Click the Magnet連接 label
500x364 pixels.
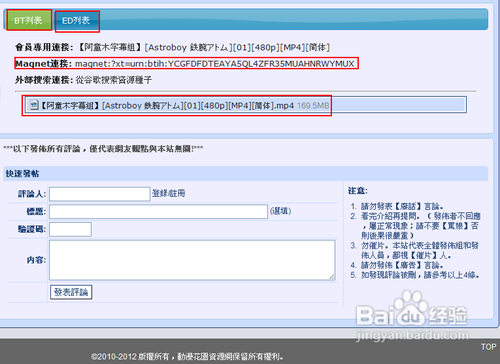click(43, 63)
